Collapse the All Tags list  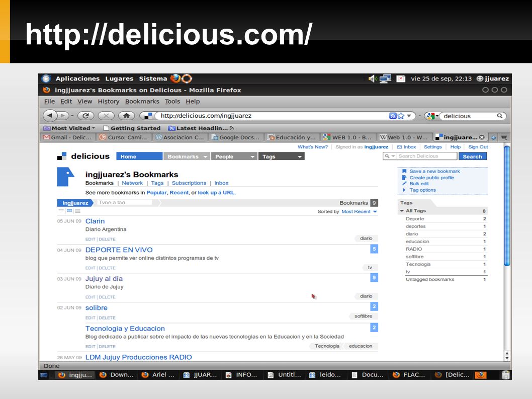pyautogui.click(x=402, y=211)
